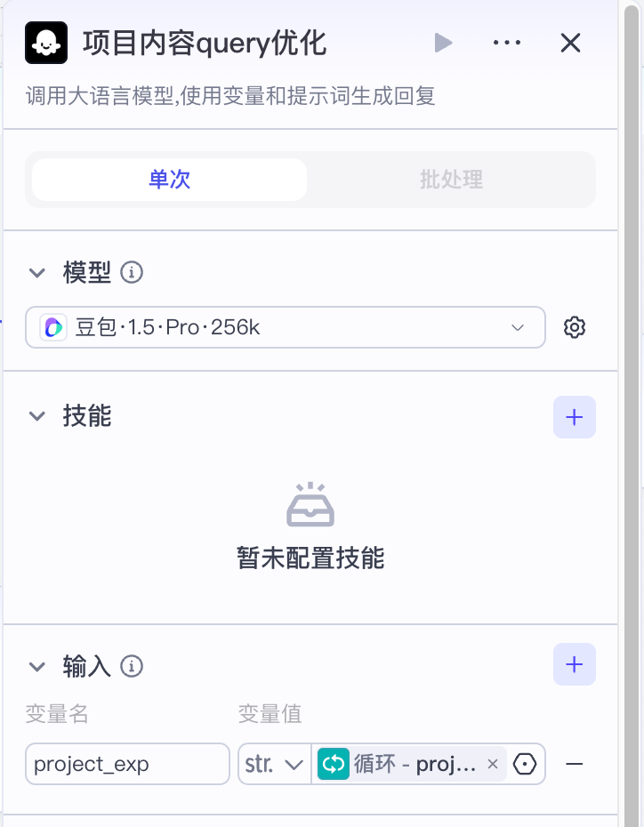644x827 pixels.
Task: Click the hexagon variable selector icon
Action: (x=526, y=764)
